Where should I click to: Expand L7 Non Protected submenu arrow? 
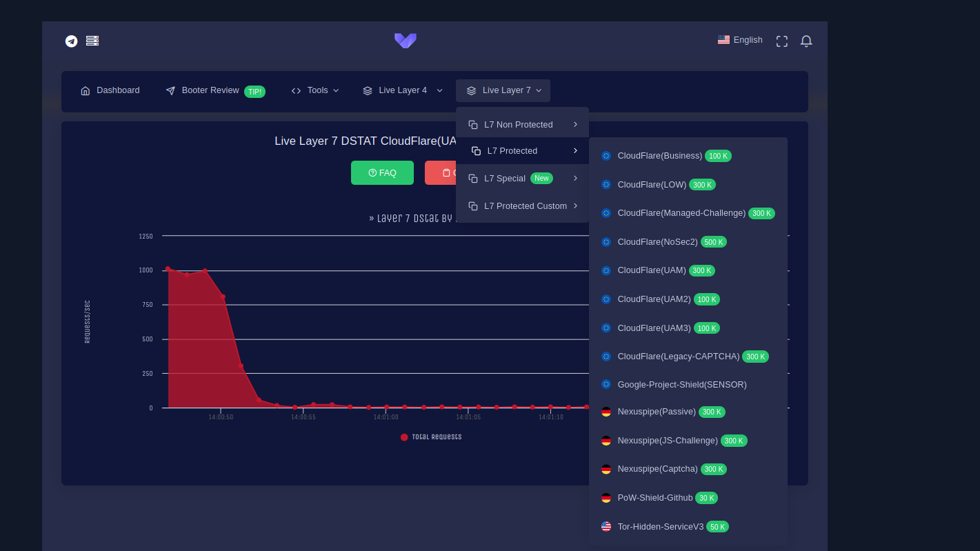[575, 124]
